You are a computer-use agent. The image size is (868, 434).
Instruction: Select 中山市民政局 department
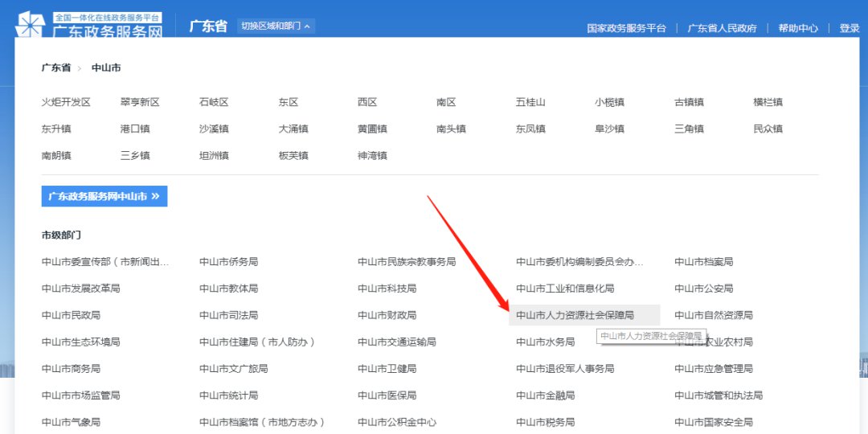[x=71, y=315]
